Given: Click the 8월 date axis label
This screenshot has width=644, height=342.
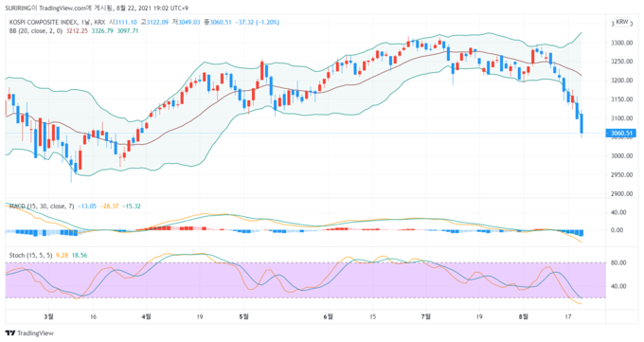Looking at the screenshot, I should pyautogui.click(x=524, y=317).
